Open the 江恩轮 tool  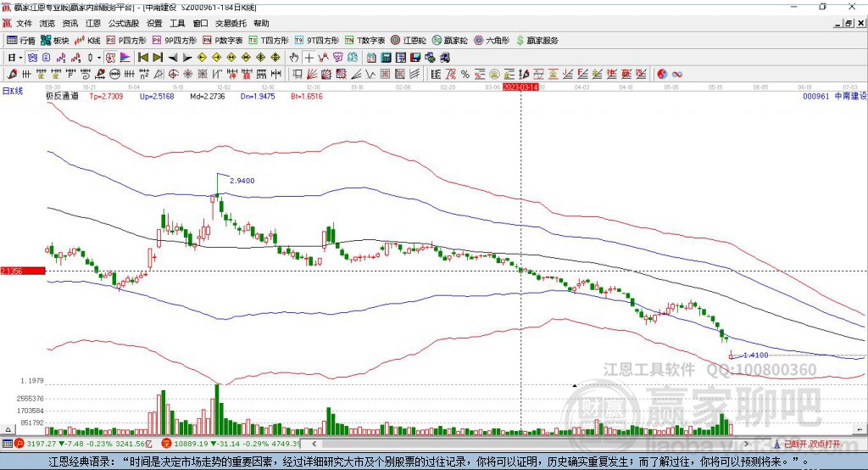pyautogui.click(x=409, y=41)
